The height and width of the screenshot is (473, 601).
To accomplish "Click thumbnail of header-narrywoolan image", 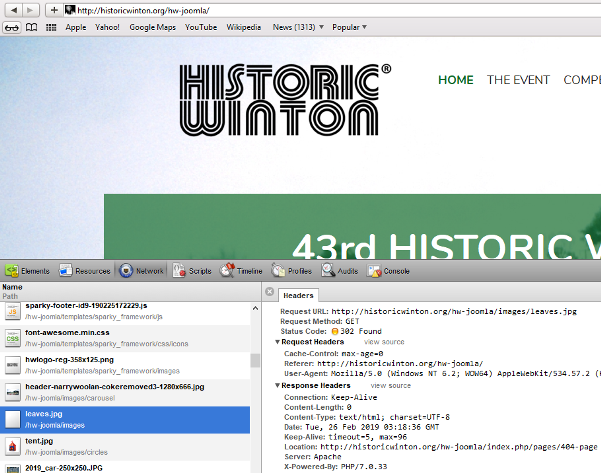I will point(13,393).
